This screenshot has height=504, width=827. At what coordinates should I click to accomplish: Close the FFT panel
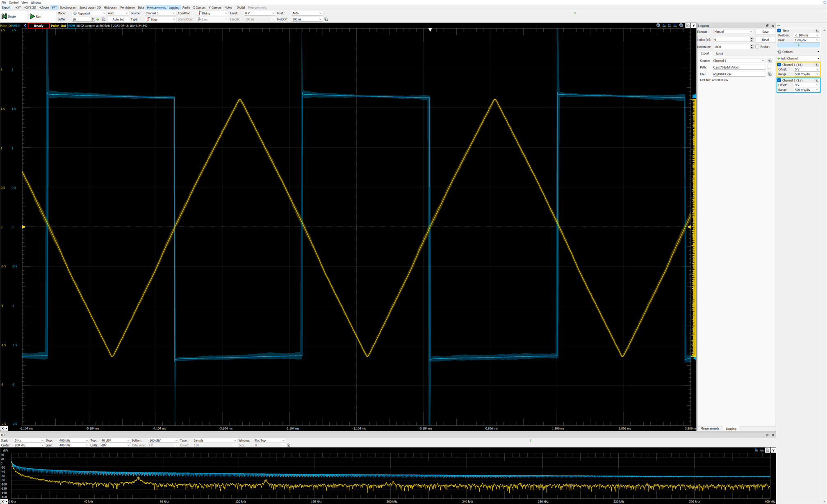[x=773, y=435]
